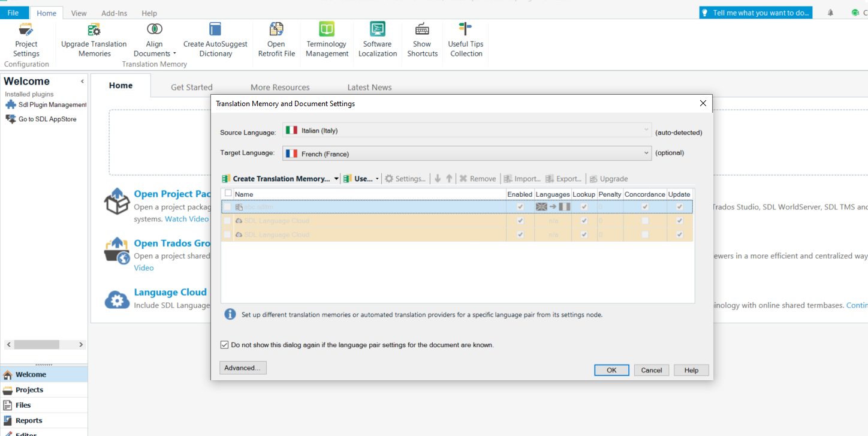
Task: Switch to the View ribbon tab
Action: click(x=79, y=13)
